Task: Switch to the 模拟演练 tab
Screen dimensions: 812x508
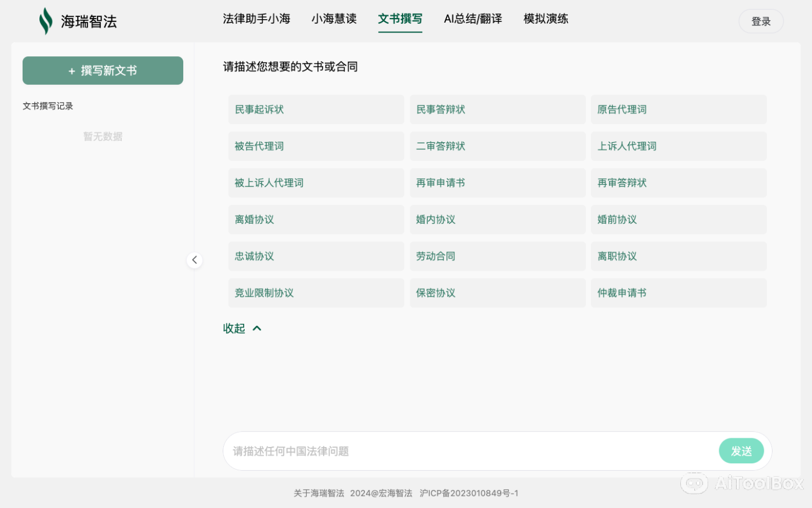Action: 545,19
